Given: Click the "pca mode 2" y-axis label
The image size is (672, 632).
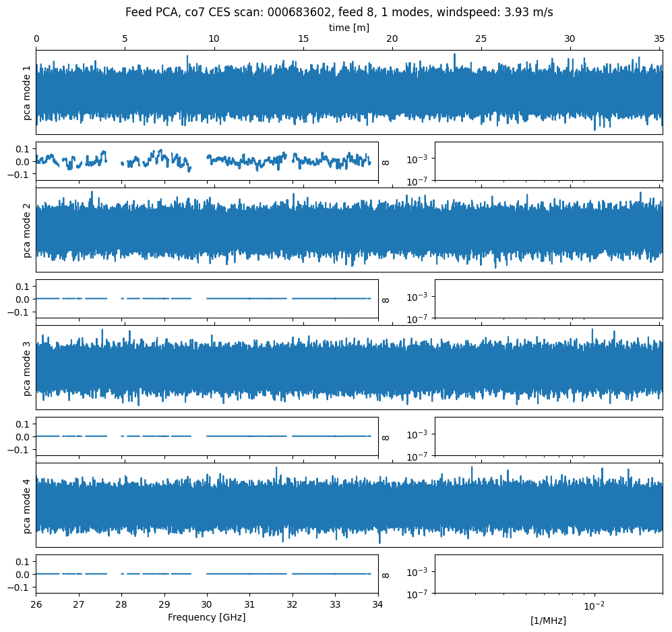Looking at the screenshot, I should (28, 230).
